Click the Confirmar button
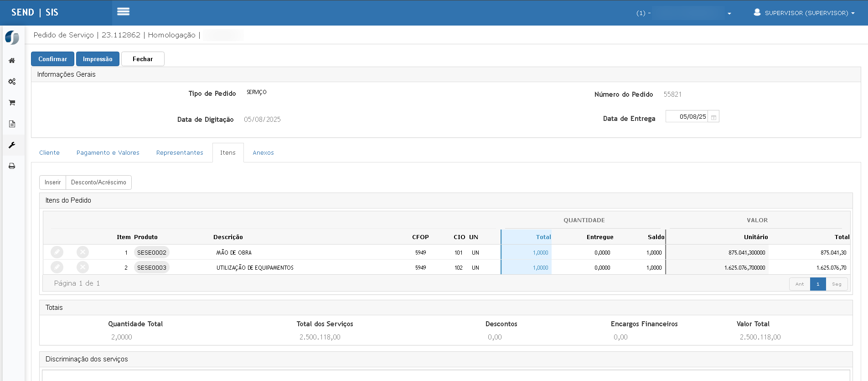Image resolution: width=868 pixels, height=381 pixels. click(x=52, y=59)
